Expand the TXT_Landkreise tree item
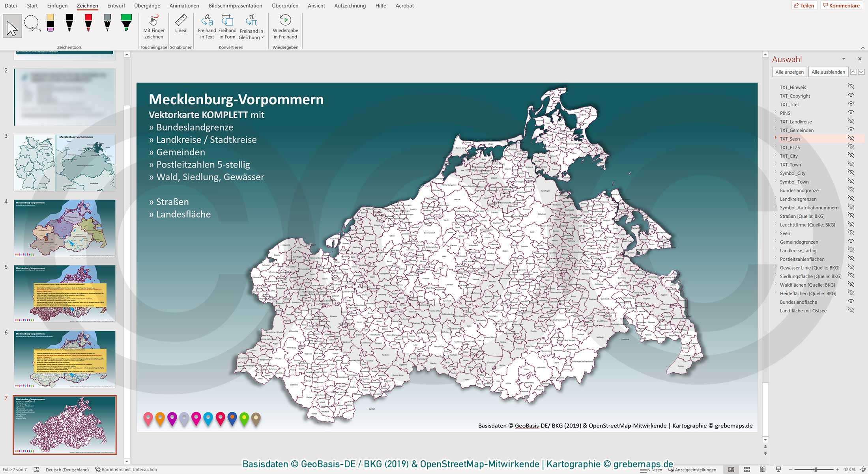Viewport: 868px width, 474px height. pos(776,121)
